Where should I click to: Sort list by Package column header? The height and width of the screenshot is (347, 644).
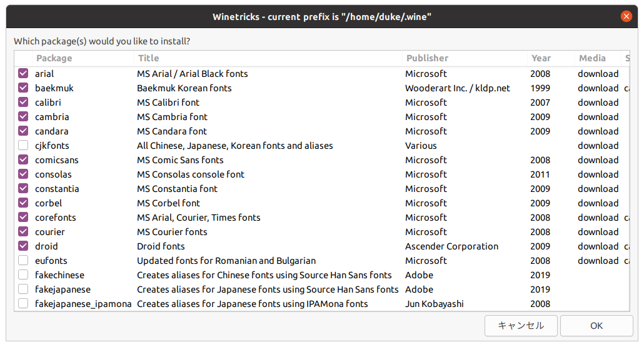[x=83, y=58]
